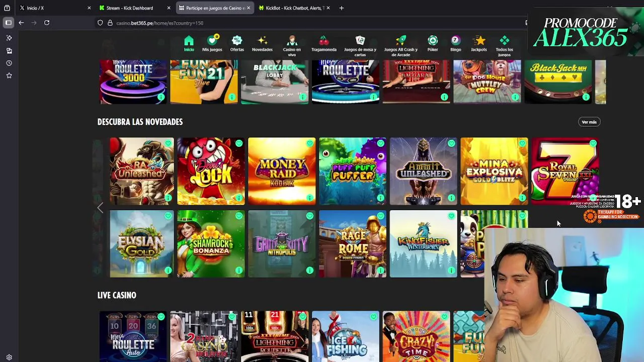Show info for Ammit Unleashed

(451, 198)
